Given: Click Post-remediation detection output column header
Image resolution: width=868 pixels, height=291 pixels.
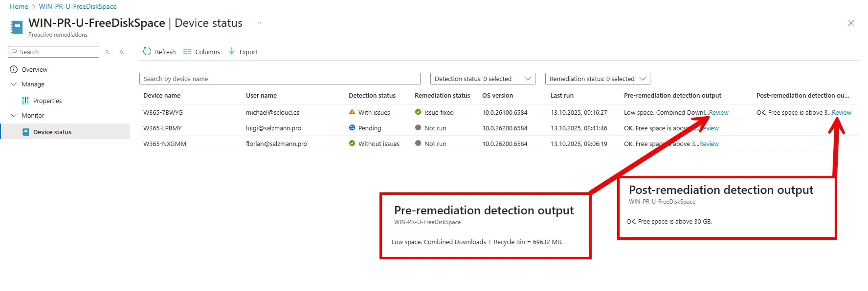Looking at the screenshot, I should [x=803, y=95].
